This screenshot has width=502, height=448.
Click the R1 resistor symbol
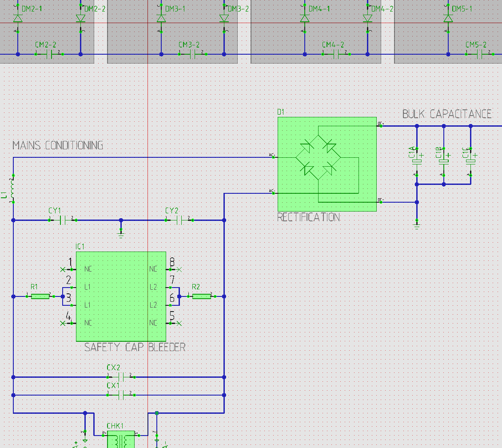point(40,296)
